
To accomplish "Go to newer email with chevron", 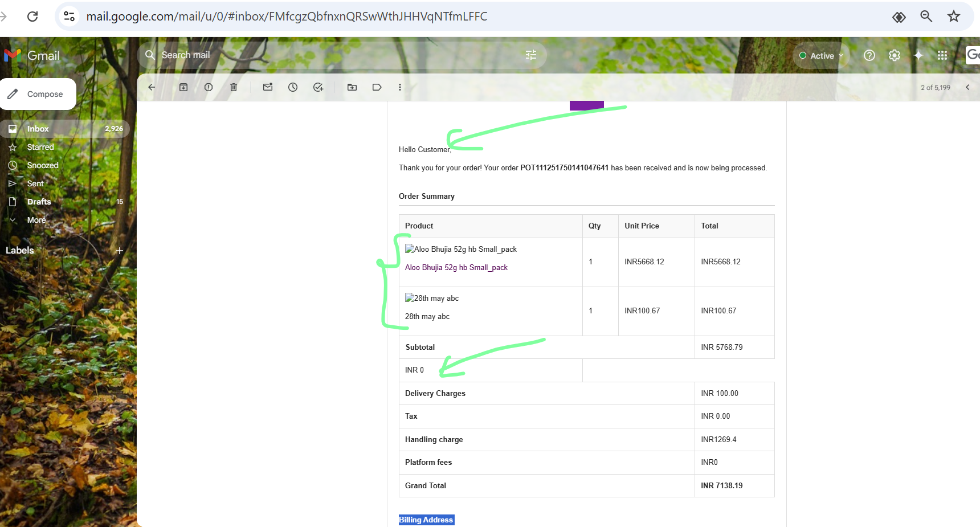I will 967,87.
